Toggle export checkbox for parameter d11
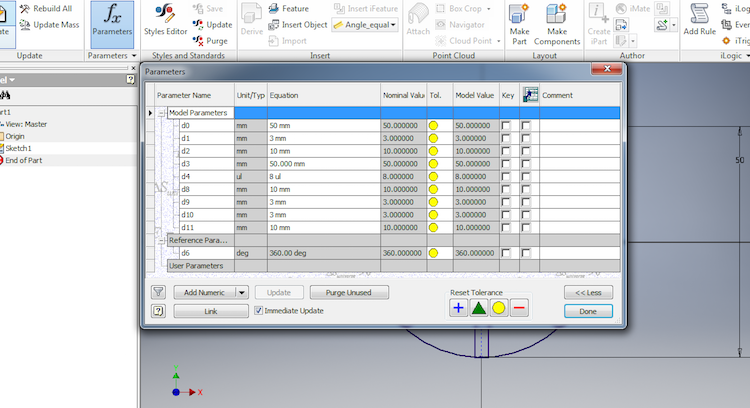The height and width of the screenshot is (408, 750). [526, 227]
